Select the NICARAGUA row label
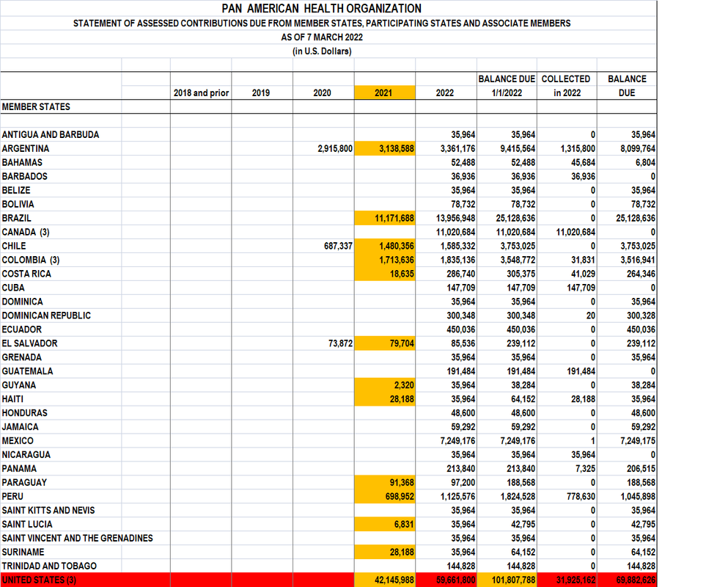Screen dimensions: 728x587 click(26, 456)
